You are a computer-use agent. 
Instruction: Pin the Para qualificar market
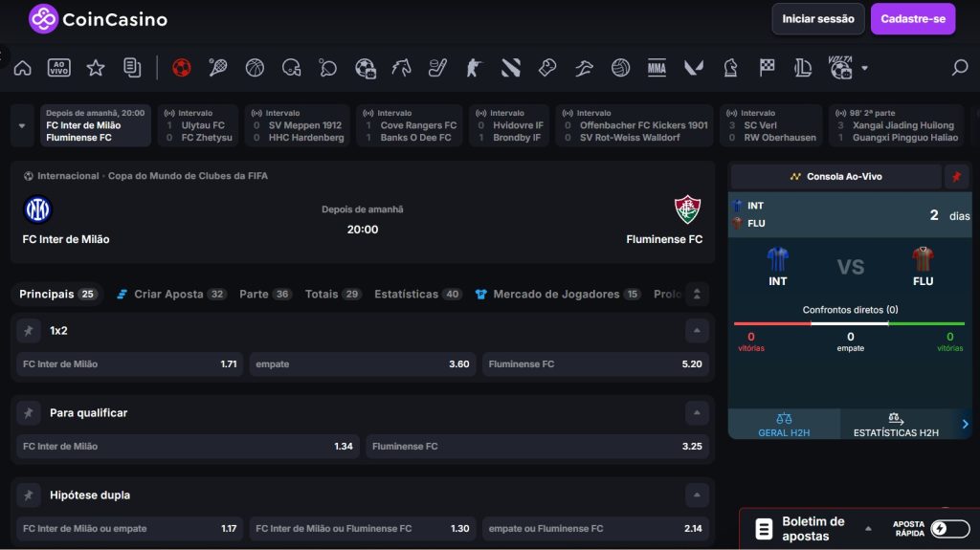(x=28, y=413)
